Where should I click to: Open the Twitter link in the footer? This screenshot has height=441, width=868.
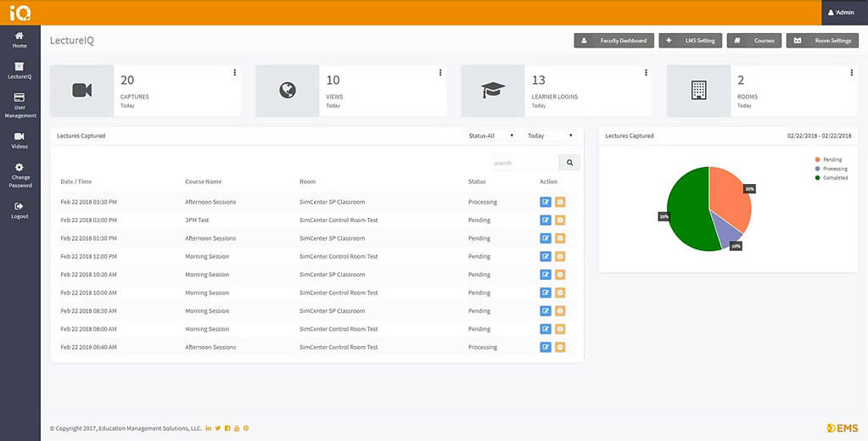point(218,428)
